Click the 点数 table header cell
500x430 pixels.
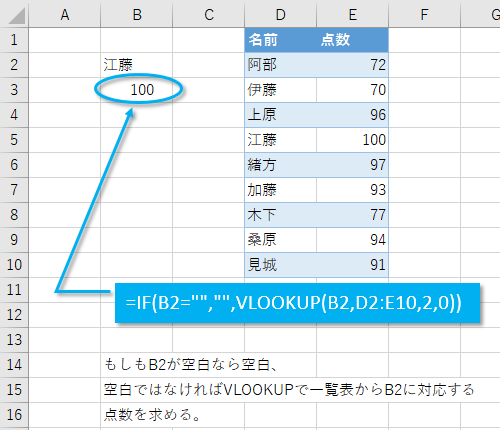[x=353, y=40]
